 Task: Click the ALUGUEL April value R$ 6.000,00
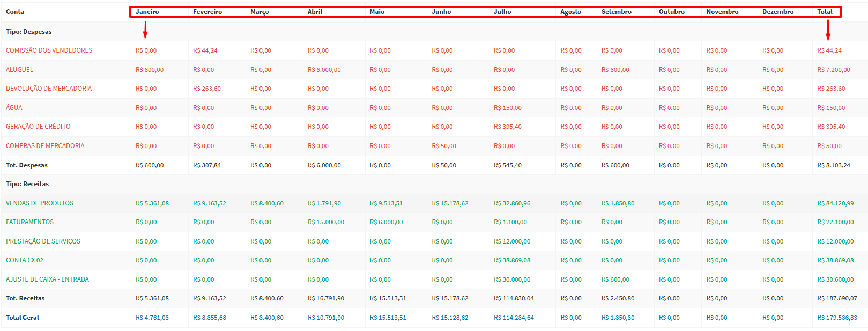[x=324, y=70]
